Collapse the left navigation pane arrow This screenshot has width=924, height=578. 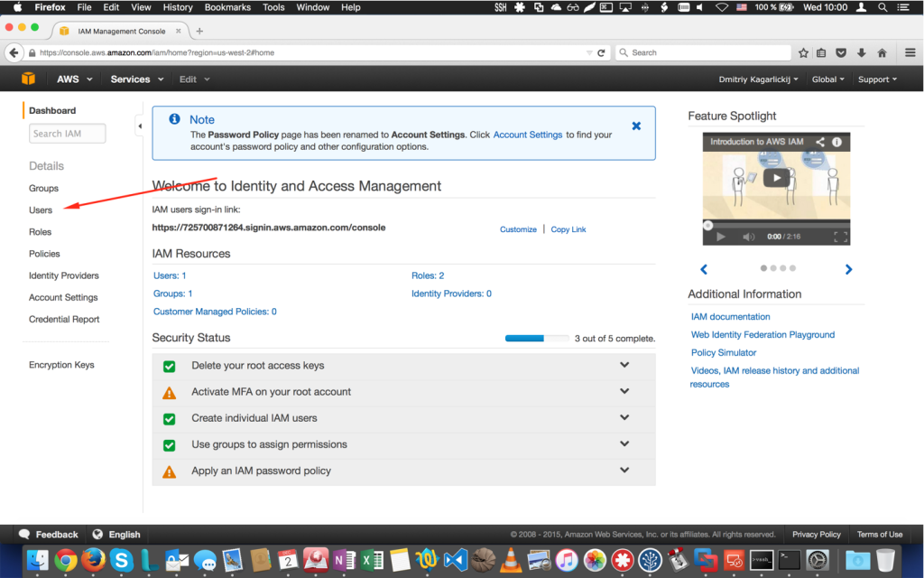(140, 126)
